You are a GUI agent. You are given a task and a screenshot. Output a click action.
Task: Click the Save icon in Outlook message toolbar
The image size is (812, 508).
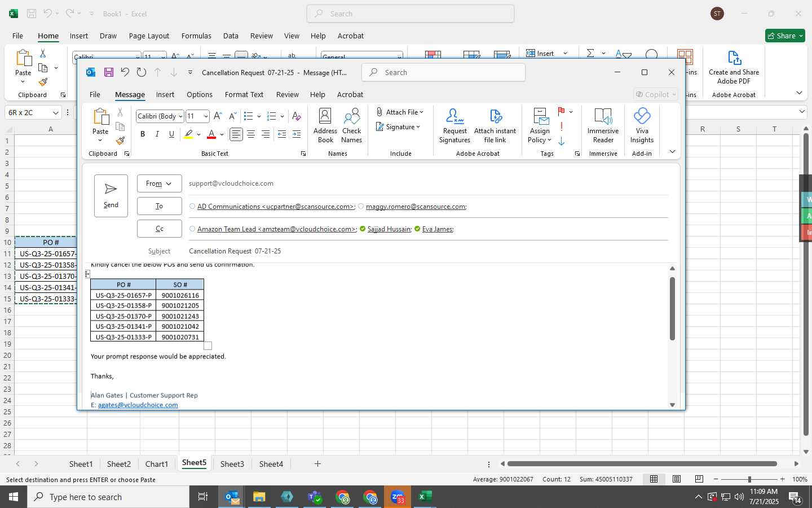[109, 72]
